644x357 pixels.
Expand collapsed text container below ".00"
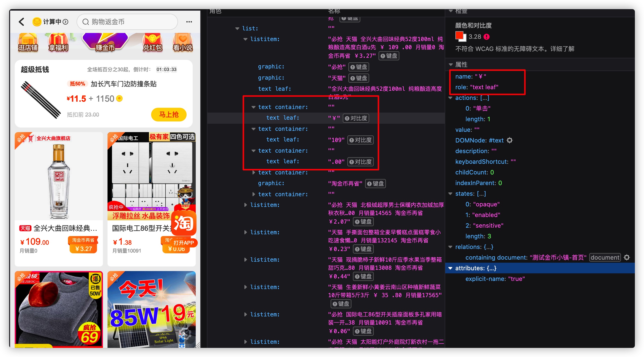[x=254, y=172]
